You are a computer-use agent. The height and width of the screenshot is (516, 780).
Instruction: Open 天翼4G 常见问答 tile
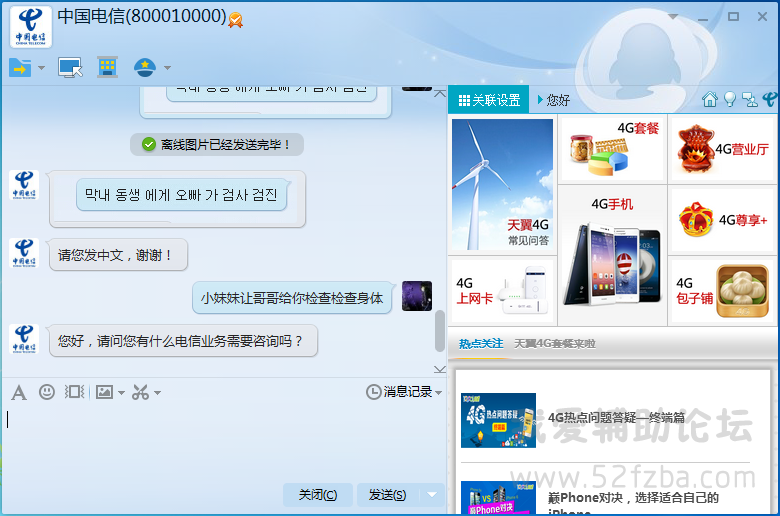(x=502, y=184)
